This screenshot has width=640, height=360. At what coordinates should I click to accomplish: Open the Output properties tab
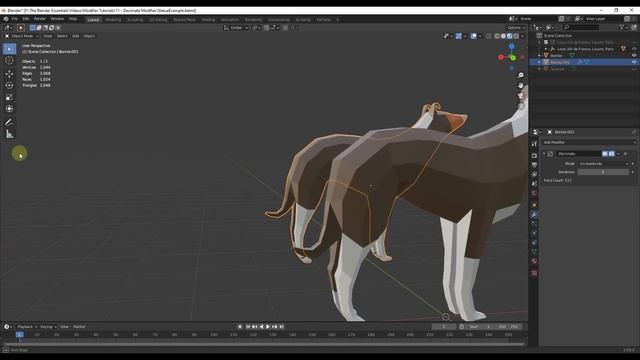tap(534, 165)
